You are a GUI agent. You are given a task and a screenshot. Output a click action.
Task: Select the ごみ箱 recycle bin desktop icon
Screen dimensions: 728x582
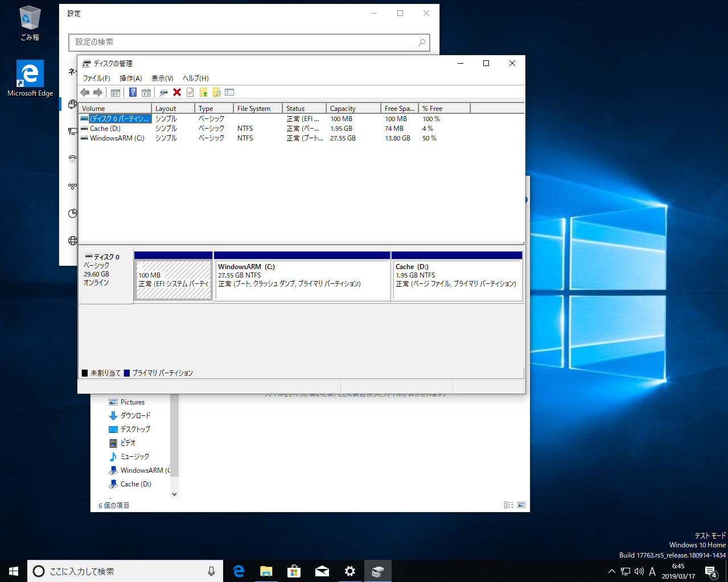click(x=30, y=23)
